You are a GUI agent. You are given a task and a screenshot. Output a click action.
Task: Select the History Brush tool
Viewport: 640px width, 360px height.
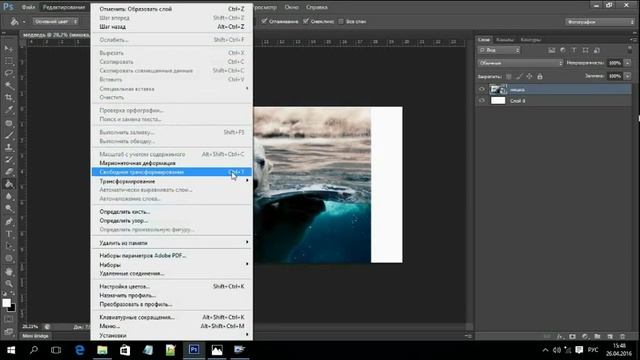9,160
